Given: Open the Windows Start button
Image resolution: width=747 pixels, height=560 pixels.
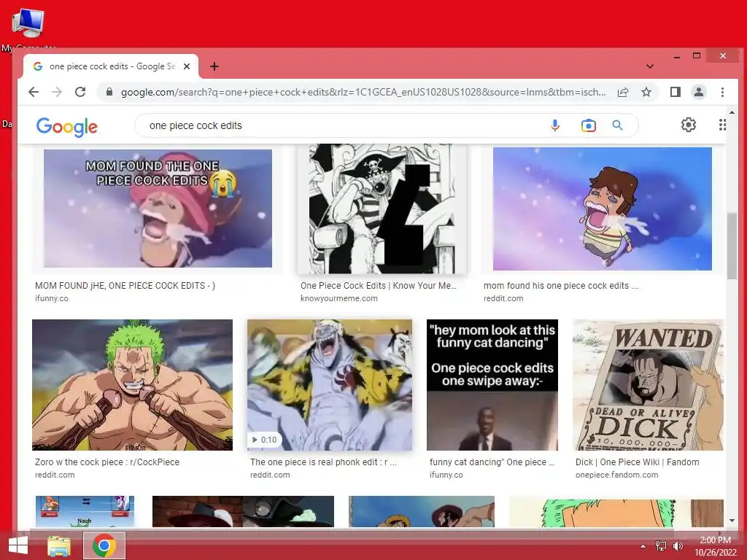Looking at the screenshot, I should coord(18,545).
